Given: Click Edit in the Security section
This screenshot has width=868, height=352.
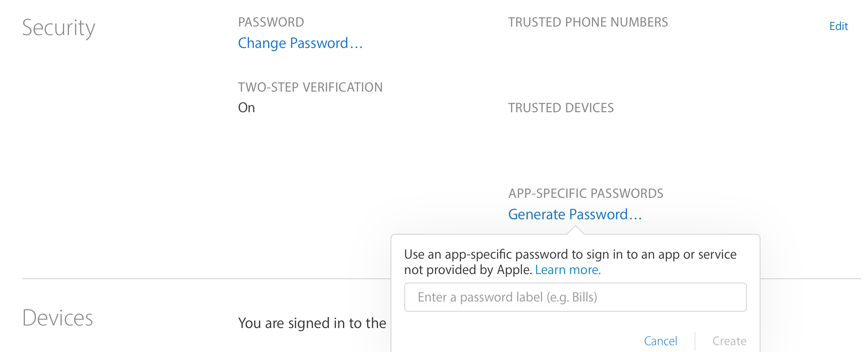Looking at the screenshot, I should 838,27.
